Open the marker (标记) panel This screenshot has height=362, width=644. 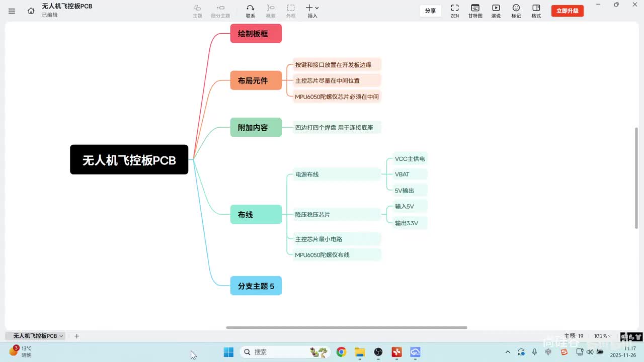(x=516, y=11)
